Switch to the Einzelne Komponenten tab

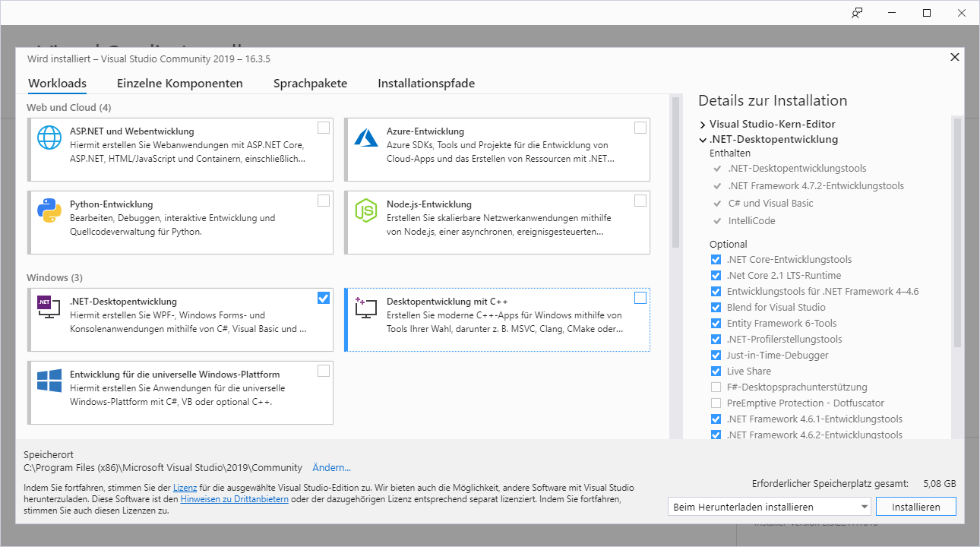(x=180, y=84)
